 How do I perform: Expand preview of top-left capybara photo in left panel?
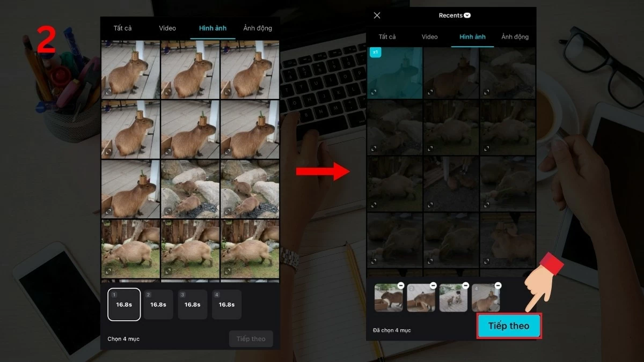109,92
